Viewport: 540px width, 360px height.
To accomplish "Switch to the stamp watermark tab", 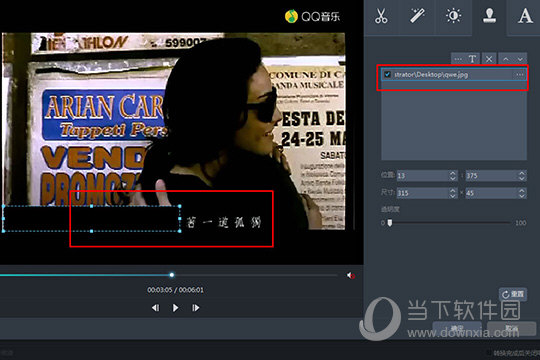I will 489,16.
